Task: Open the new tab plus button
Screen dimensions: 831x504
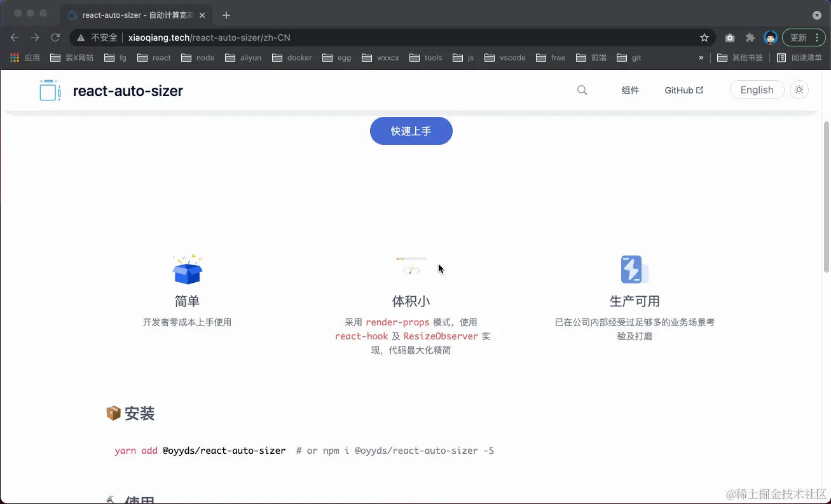Action: coord(226,15)
